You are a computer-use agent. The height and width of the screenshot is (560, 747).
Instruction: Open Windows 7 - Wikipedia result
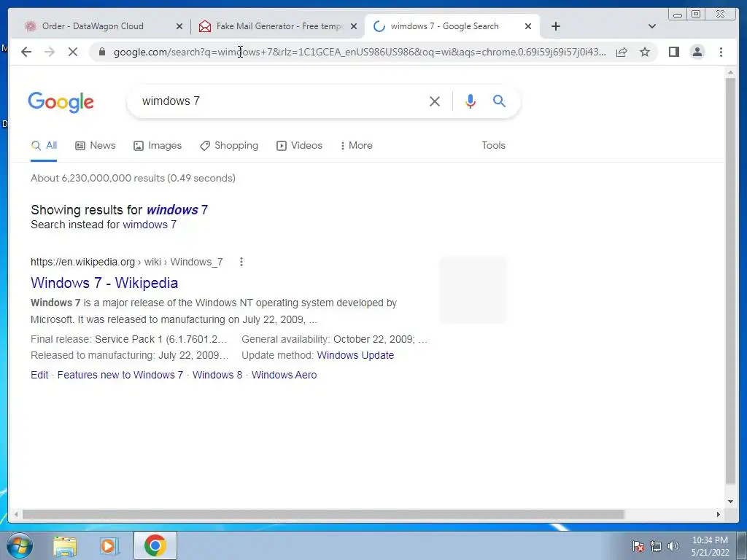click(104, 283)
